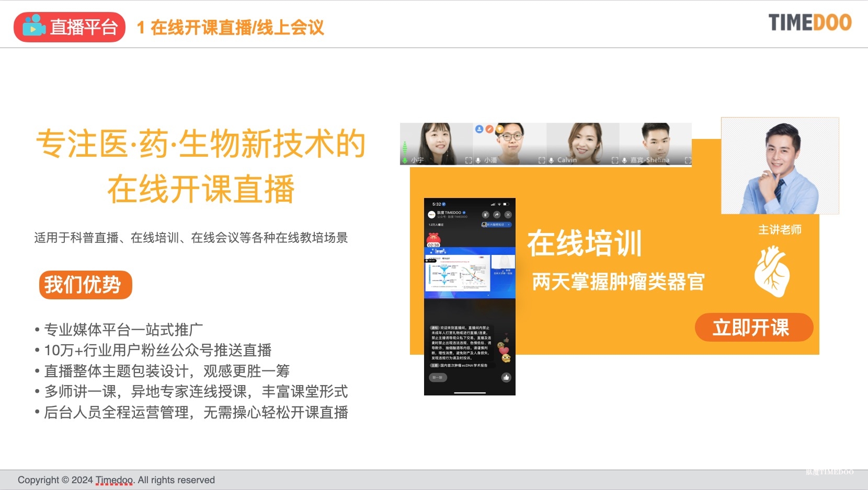This screenshot has height=490, width=868.
Task: Click the orange title line '在线开课直播'
Action: click(x=201, y=189)
